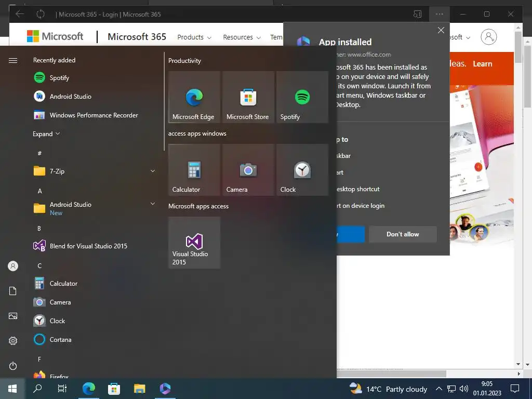Open Task View on the taskbar

(62, 389)
